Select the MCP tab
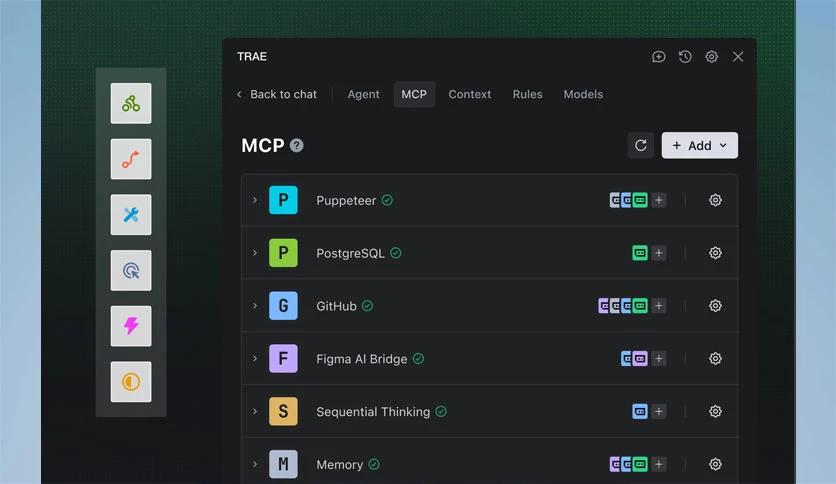The height and width of the screenshot is (484, 836). coord(414,94)
